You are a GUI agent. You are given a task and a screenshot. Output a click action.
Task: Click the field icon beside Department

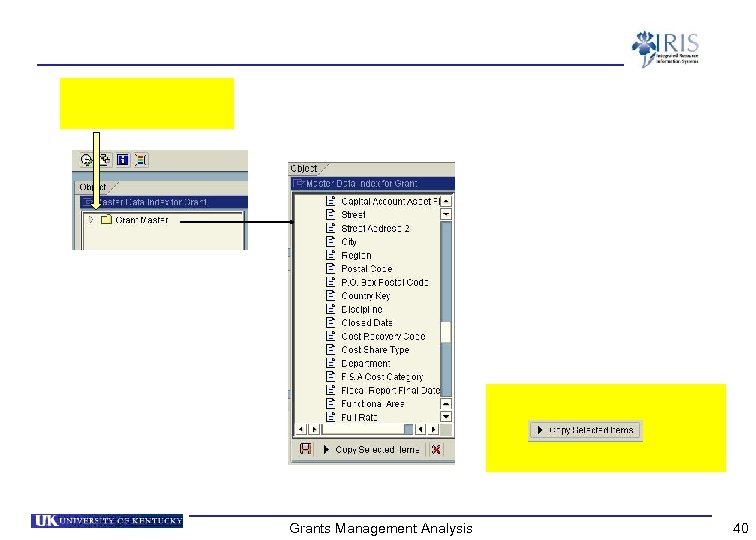pyautogui.click(x=330, y=363)
